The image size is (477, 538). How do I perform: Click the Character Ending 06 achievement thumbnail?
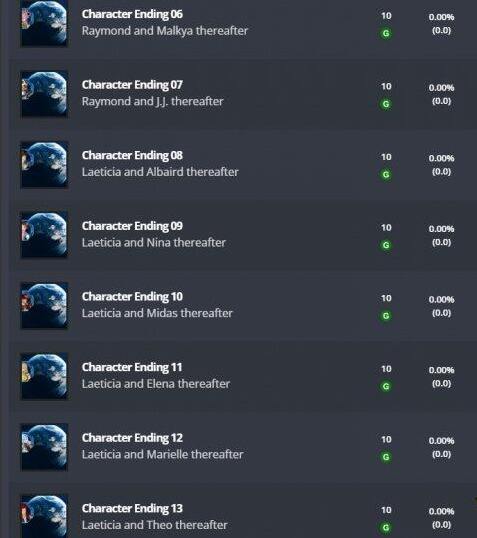[44, 23]
